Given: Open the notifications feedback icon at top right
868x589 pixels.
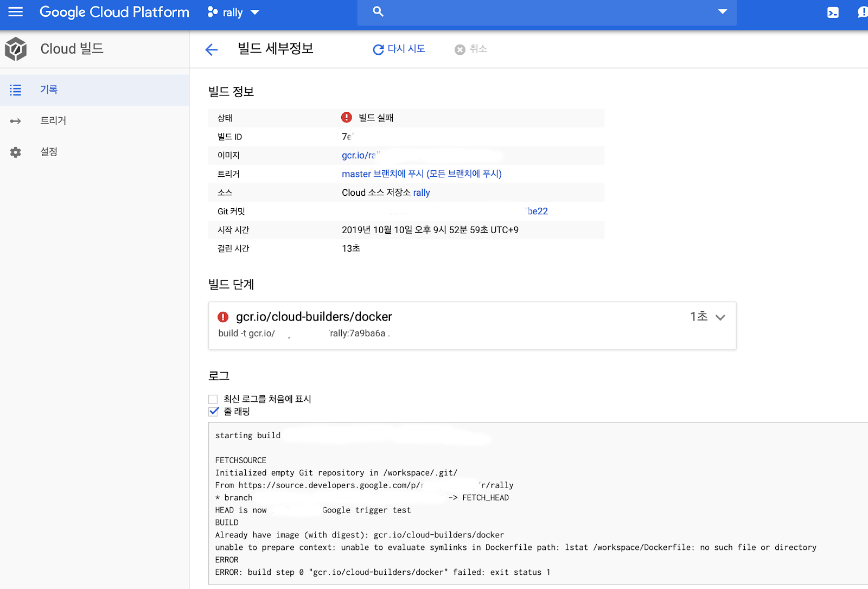Looking at the screenshot, I should [862, 12].
